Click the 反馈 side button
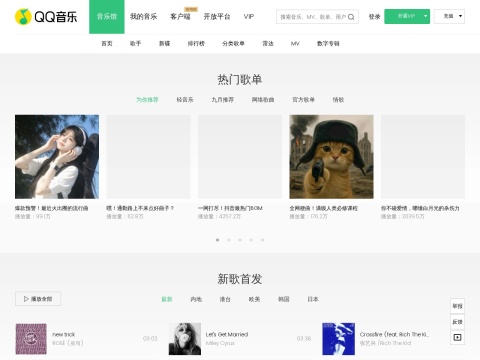 click(457, 322)
